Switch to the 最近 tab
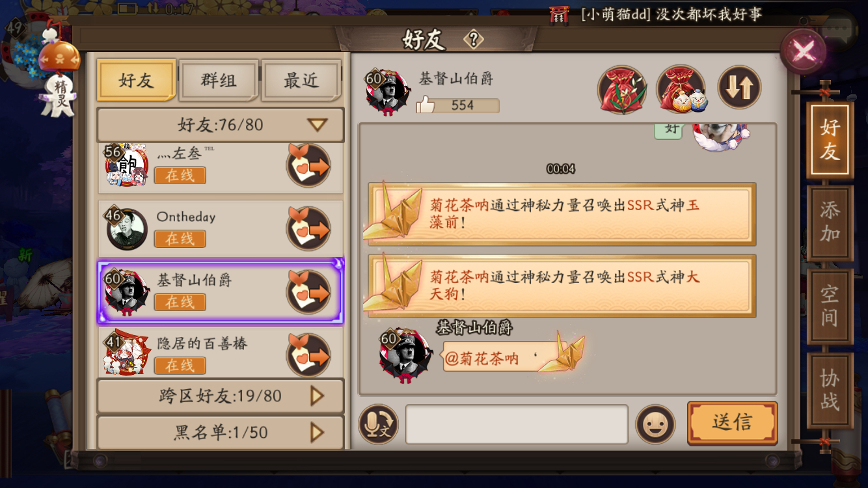The width and height of the screenshot is (868, 488). click(x=301, y=81)
